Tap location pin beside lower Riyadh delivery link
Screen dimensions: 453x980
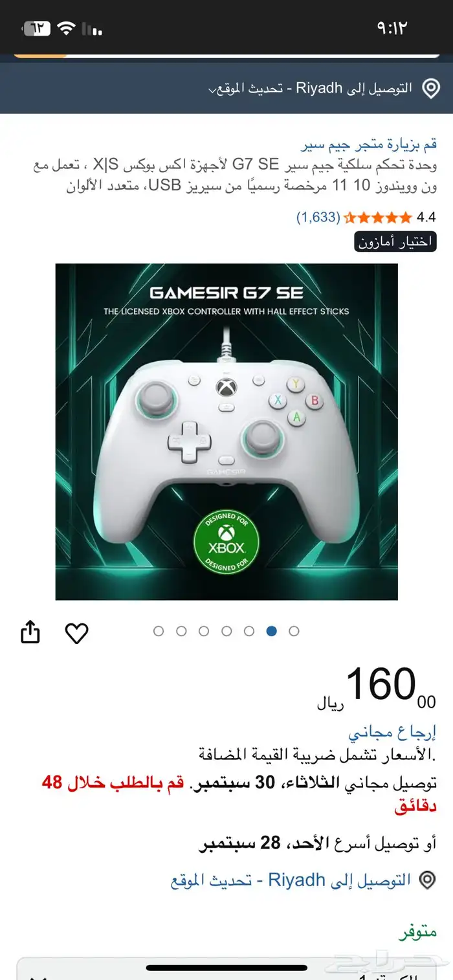click(427, 880)
